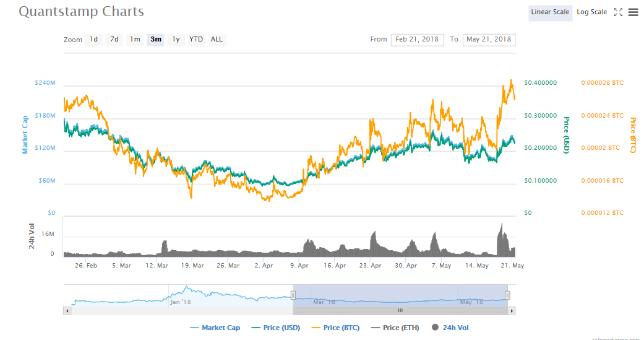Choose the YTD zoom option
The height and width of the screenshot is (340, 644).
196,40
